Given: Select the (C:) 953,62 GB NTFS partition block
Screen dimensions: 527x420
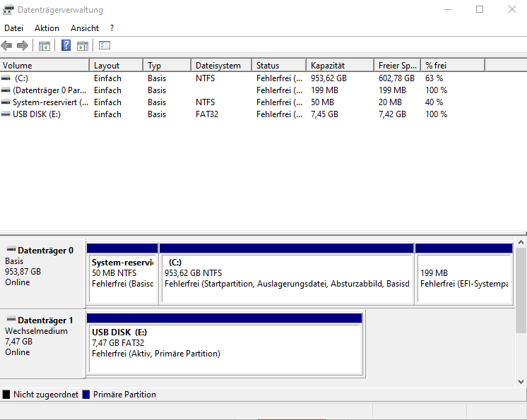Looking at the screenshot, I should (287, 275).
